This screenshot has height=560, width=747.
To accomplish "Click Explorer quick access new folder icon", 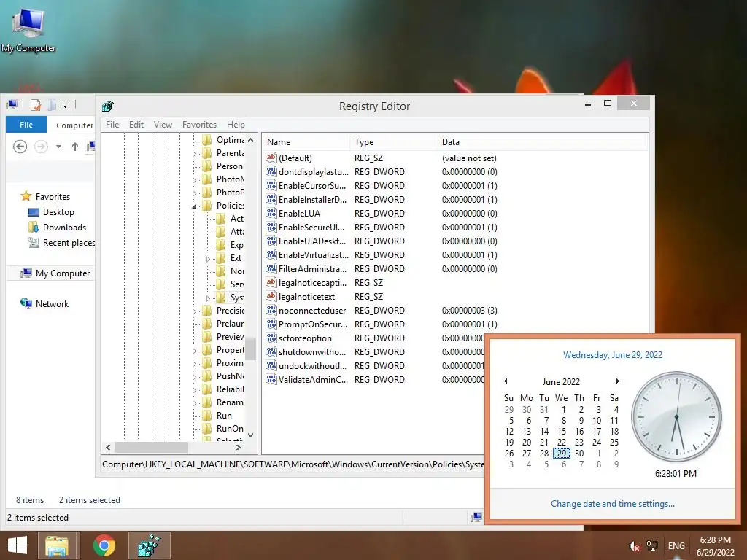I will [52, 104].
